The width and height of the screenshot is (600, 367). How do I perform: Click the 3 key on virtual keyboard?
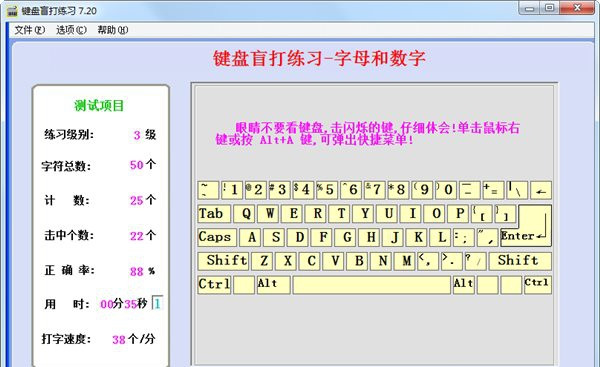click(x=279, y=190)
